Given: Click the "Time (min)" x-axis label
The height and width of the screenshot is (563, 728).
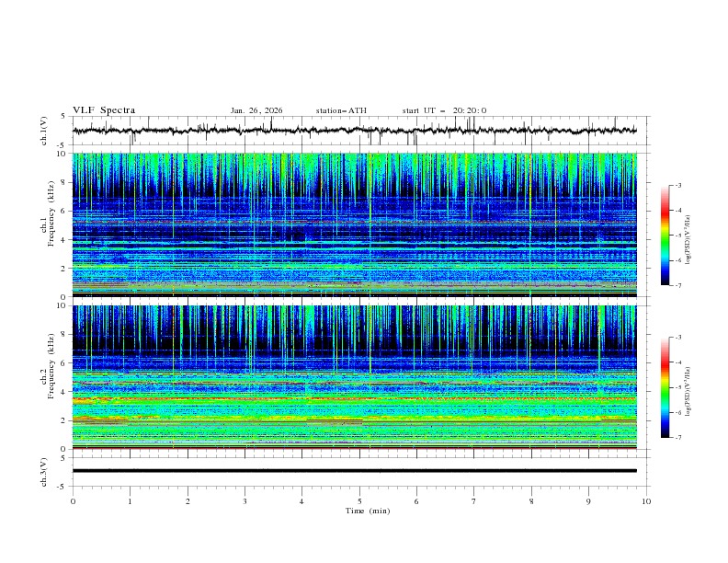Looking at the screenshot, I should 368,511.
